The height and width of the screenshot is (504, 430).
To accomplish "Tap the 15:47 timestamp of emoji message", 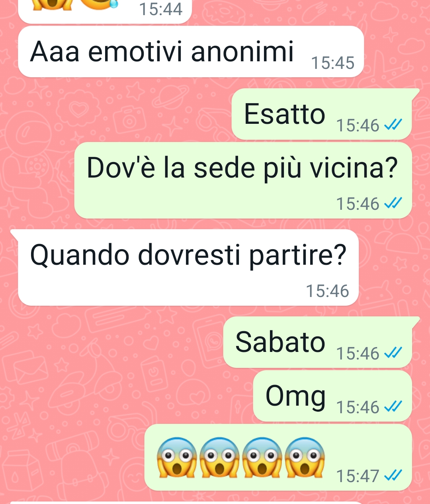I will (x=358, y=476).
